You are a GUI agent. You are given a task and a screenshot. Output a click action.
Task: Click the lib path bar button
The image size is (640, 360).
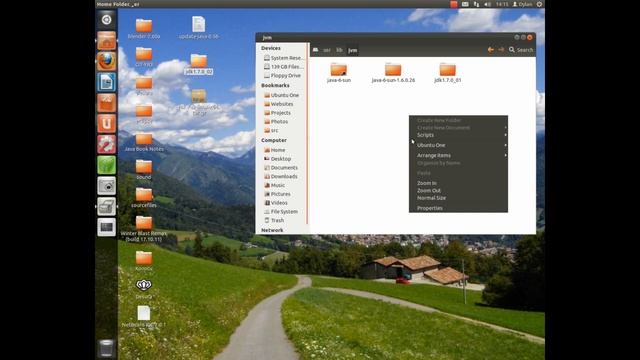[339, 50]
